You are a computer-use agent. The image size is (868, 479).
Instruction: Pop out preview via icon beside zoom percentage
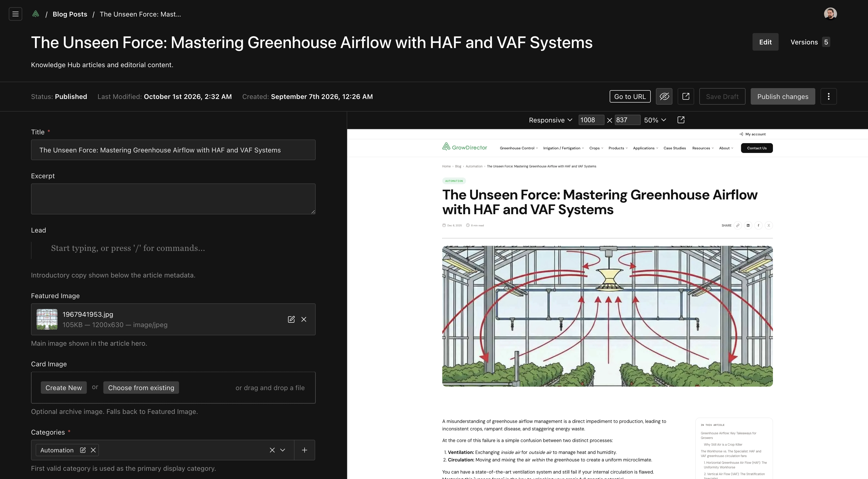(681, 120)
